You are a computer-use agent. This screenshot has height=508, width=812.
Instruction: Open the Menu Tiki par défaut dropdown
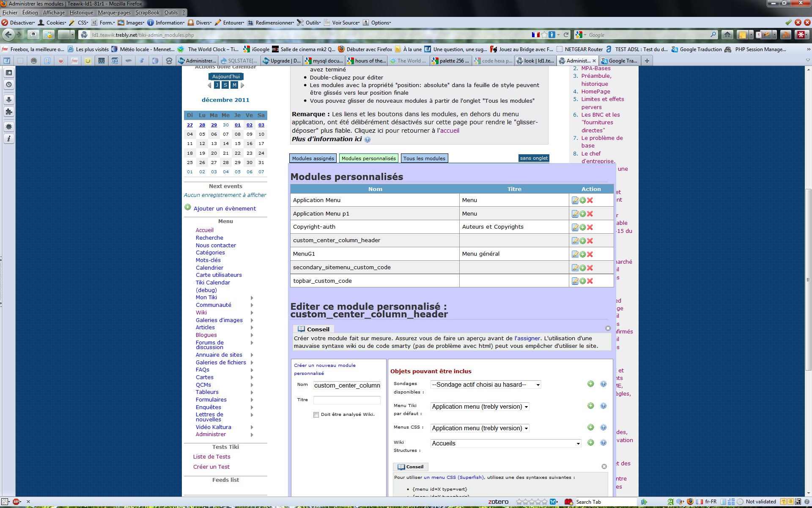click(x=480, y=407)
